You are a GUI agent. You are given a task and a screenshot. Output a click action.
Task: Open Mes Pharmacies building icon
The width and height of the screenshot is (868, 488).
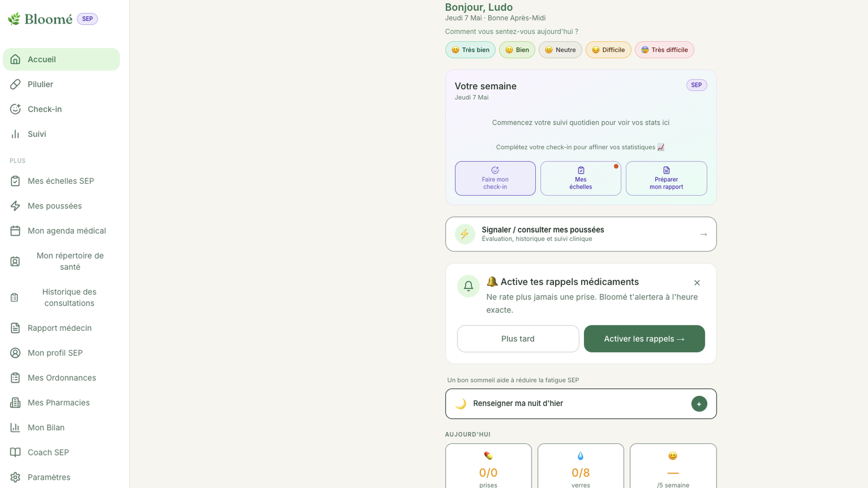(15, 402)
